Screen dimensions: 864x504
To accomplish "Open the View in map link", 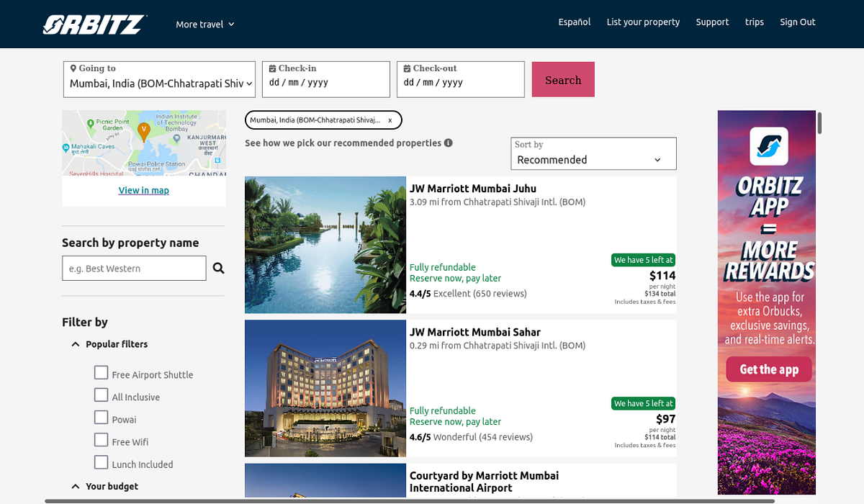I will tap(144, 191).
